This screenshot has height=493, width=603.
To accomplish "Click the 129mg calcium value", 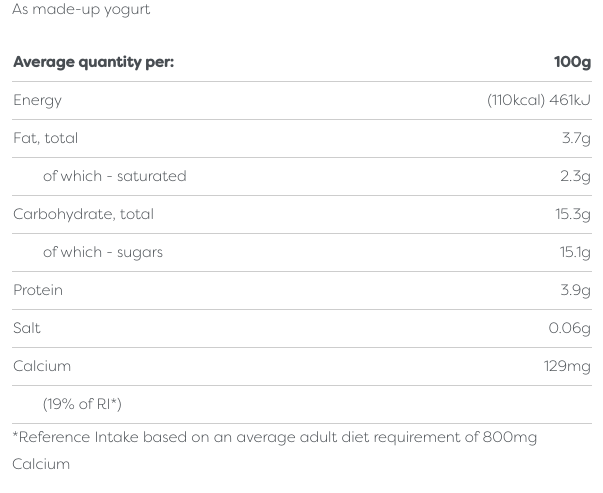I will coord(567,366).
